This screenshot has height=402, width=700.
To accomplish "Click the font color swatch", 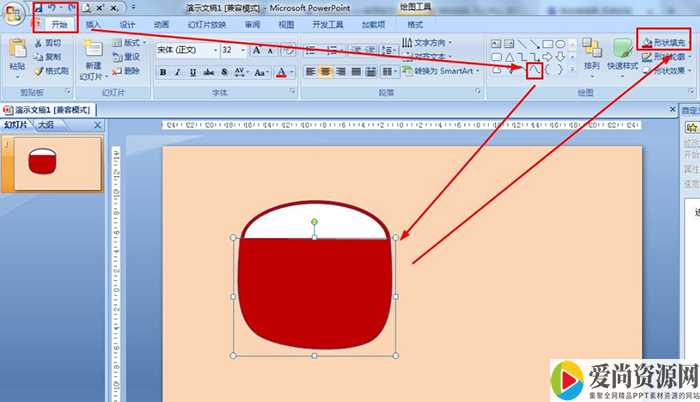I will pos(281,72).
